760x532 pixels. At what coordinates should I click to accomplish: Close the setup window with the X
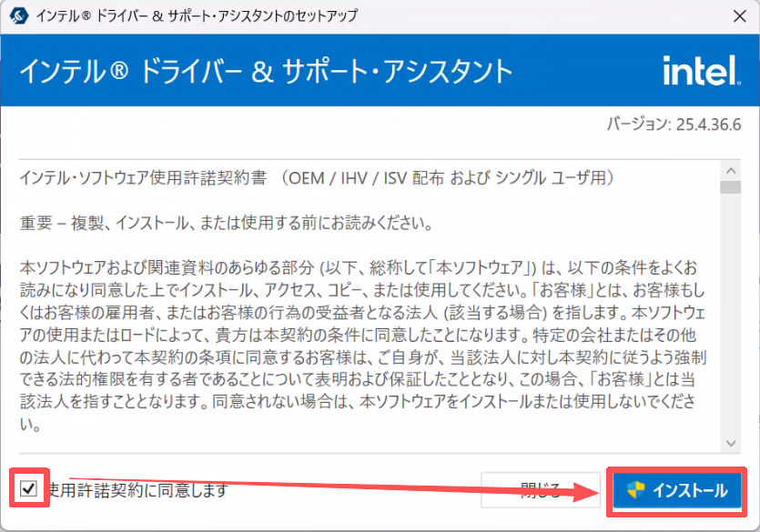click(x=740, y=16)
